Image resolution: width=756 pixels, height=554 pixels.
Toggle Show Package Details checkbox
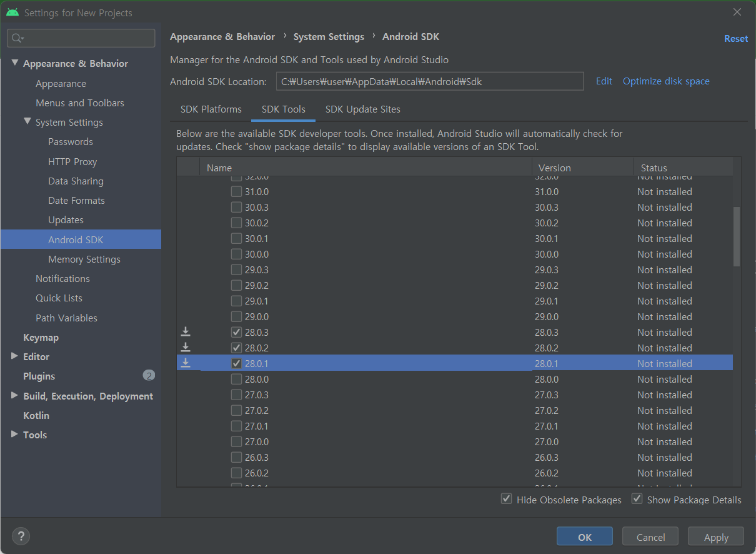637,499
